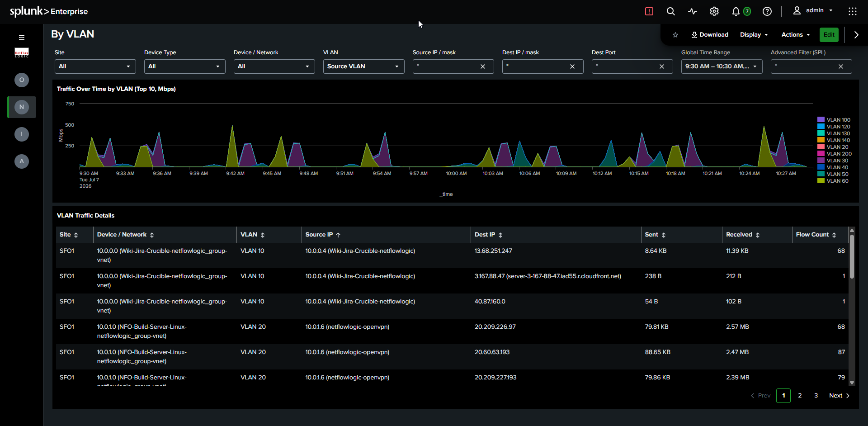Open the help question mark icon
The height and width of the screenshot is (426, 868).
(767, 11)
